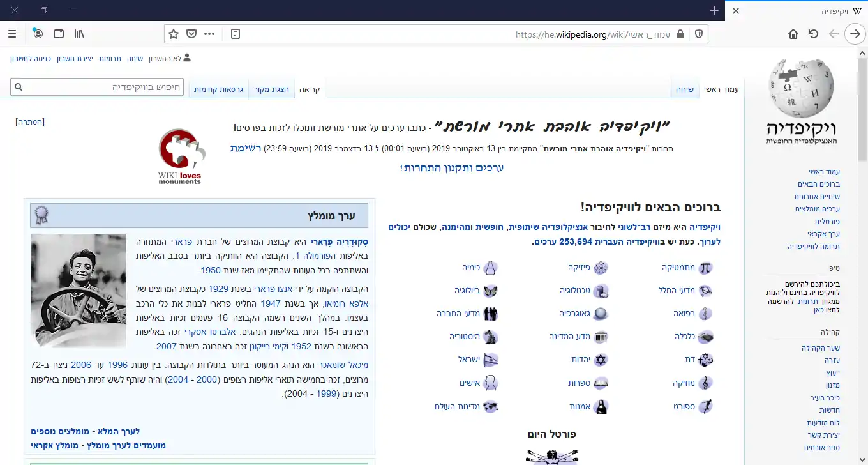
Task: Toggle the sidebars toolbar icon
Action: 59,34
